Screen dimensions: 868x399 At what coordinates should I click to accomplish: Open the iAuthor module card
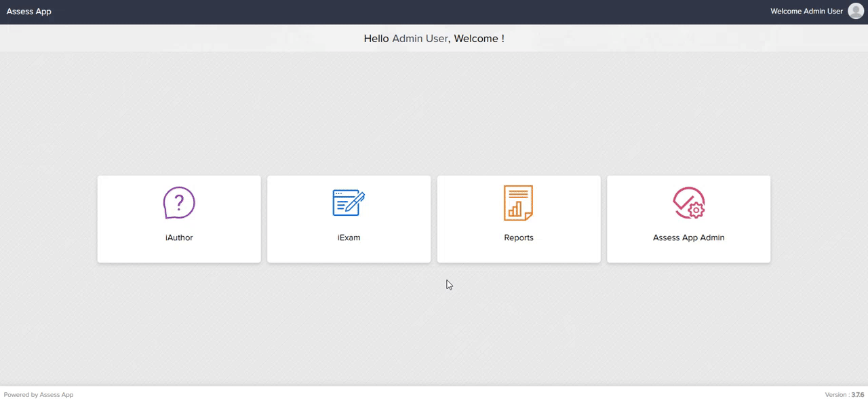click(179, 219)
